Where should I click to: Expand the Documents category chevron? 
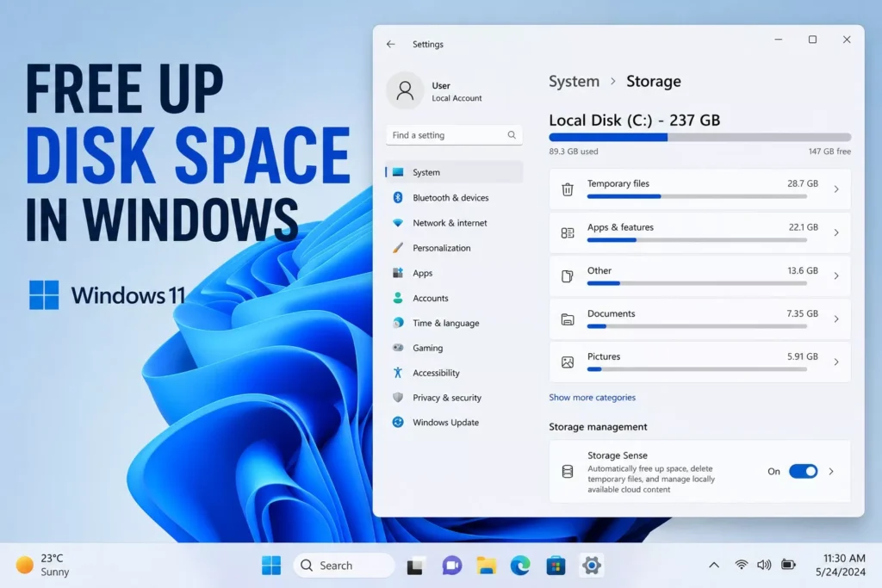coord(836,319)
